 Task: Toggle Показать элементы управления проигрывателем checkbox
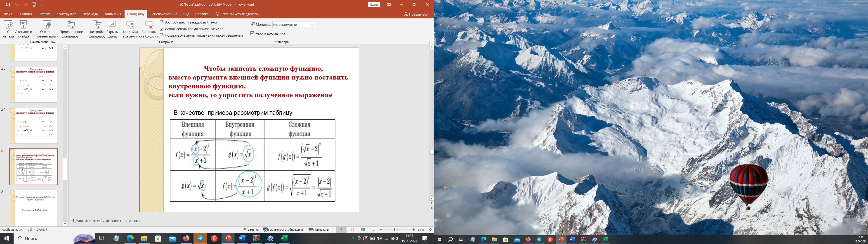tap(162, 35)
